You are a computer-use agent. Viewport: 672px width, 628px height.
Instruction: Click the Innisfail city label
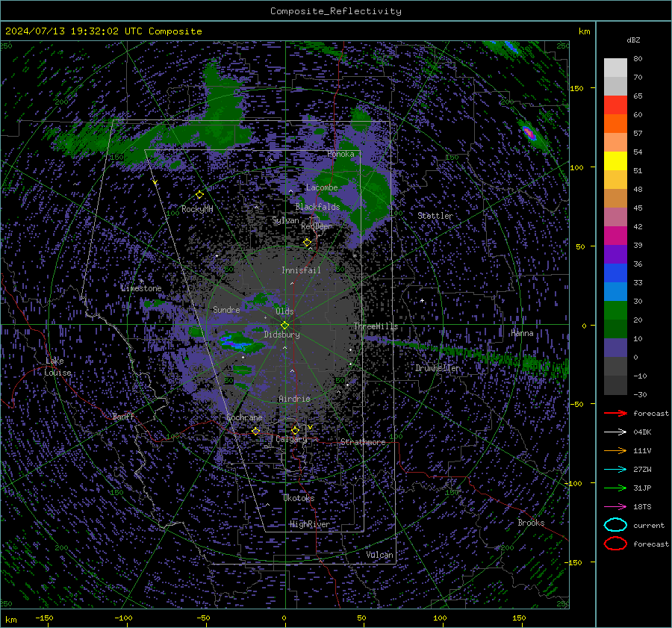tap(301, 270)
